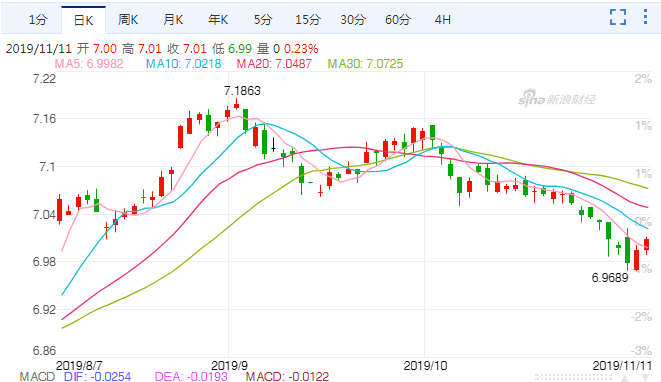The image size is (661, 382).
Task: Click the 2019/9 x-axis label
Action: [x=229, y=365]
